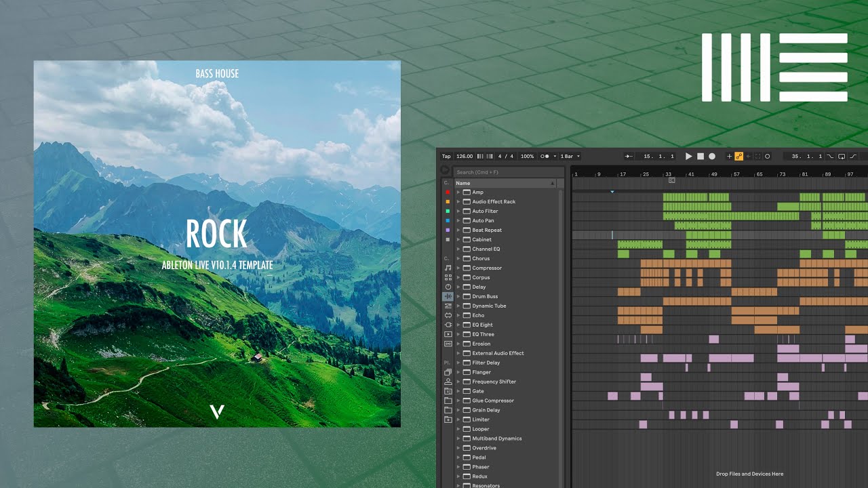The height and width of the screenshot is (488, 868).
Task: Click the Add Folder icon in Places
Action: point(448,420)
